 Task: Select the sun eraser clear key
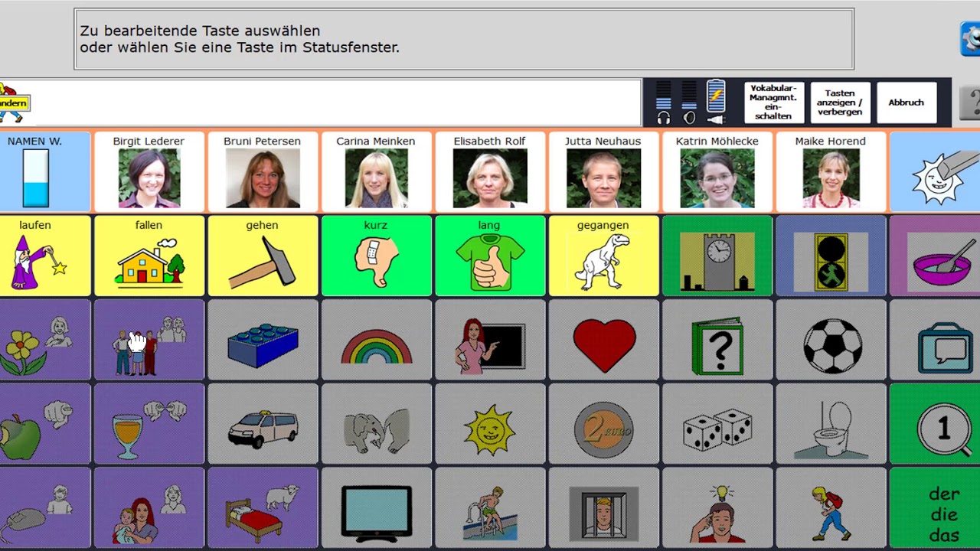[x=935, y=172]
